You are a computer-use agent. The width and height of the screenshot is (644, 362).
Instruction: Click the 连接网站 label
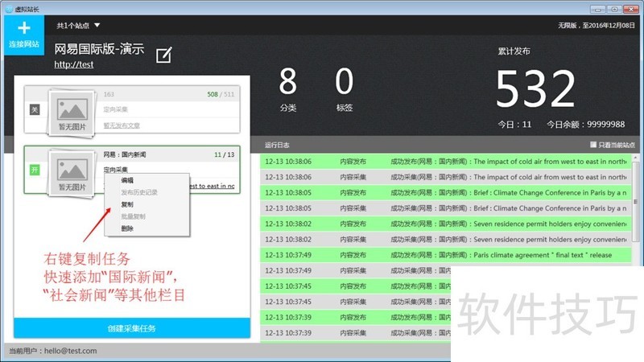click(24, 44)
